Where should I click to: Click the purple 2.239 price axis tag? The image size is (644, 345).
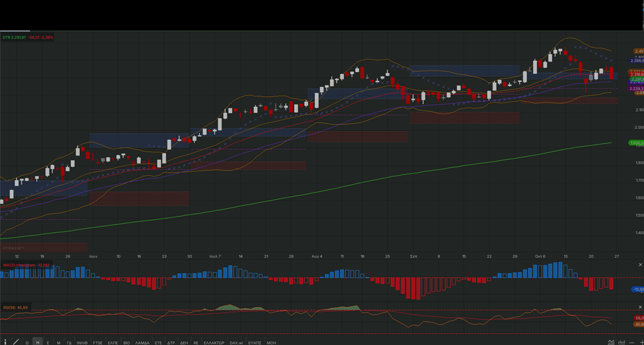point(636,89)
